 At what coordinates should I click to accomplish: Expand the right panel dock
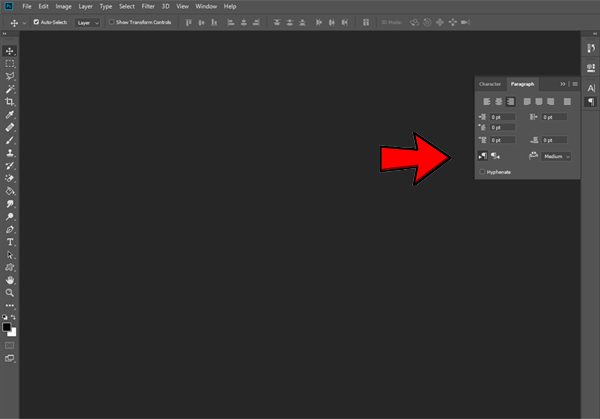pyautogui.click(x=595, y=34)
